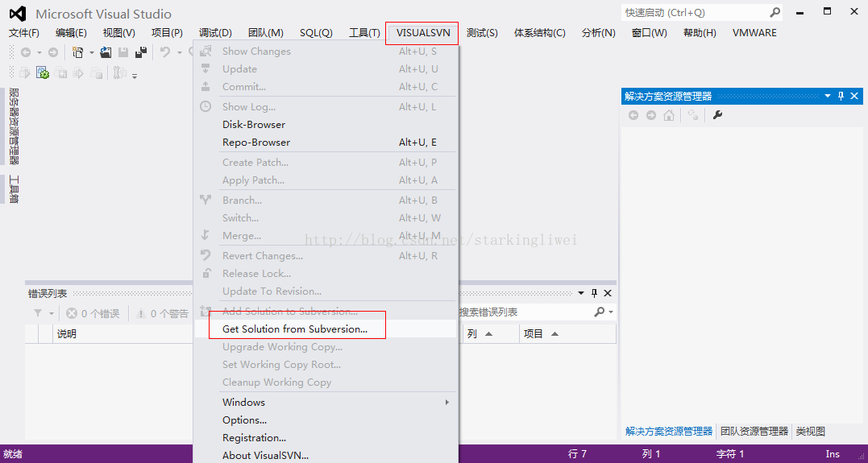868x463 pixels.
Task: Click the quick launch search magnifier
Action: click(x=775, y=12)
